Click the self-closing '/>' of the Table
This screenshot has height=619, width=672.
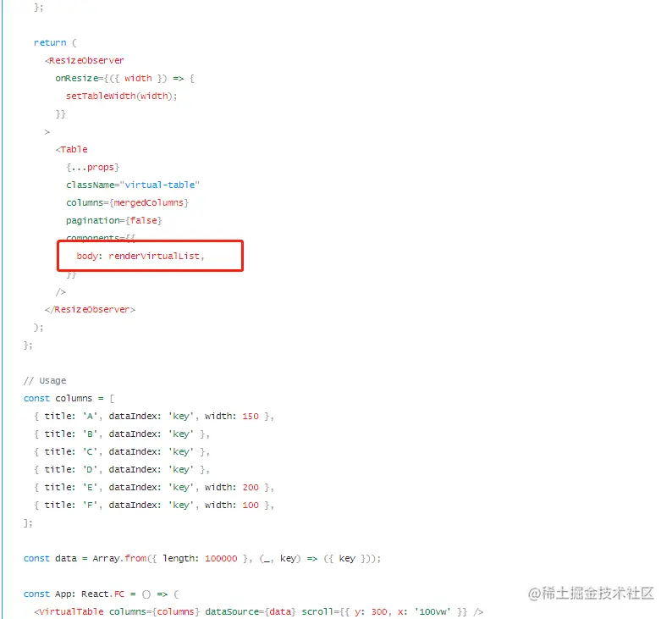[x=61, y=292]
